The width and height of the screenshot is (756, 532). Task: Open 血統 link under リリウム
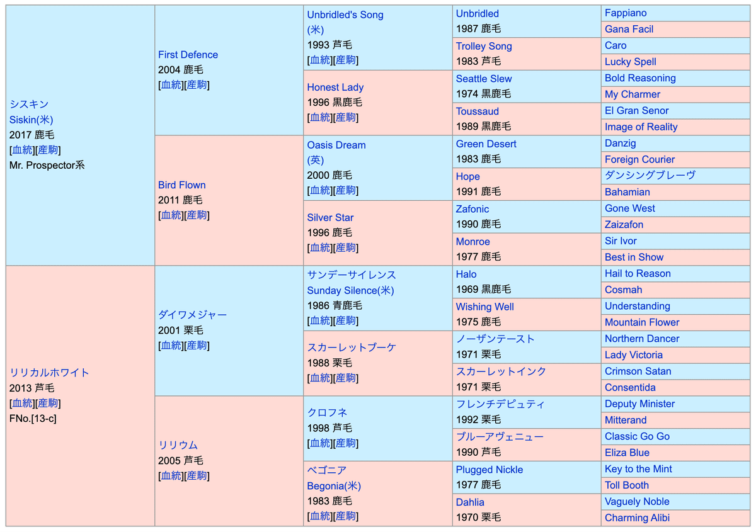pyautogui.click(x=171, y=476)
